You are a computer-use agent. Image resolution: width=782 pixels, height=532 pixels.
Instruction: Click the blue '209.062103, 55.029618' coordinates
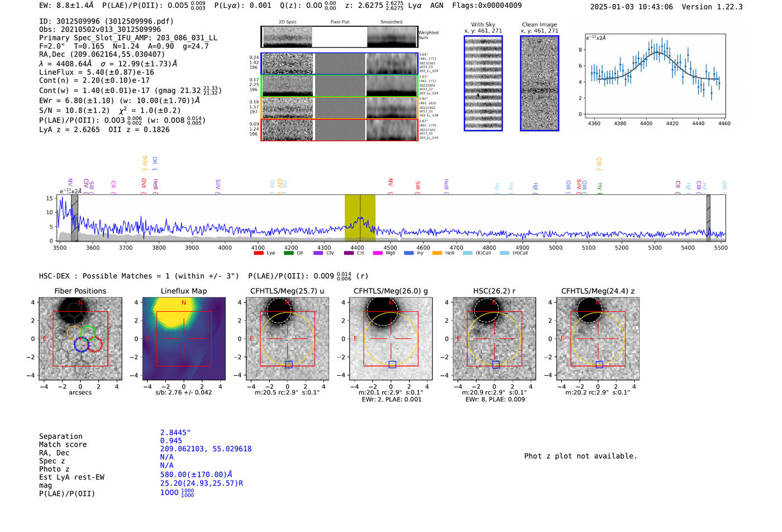(206, 449)
